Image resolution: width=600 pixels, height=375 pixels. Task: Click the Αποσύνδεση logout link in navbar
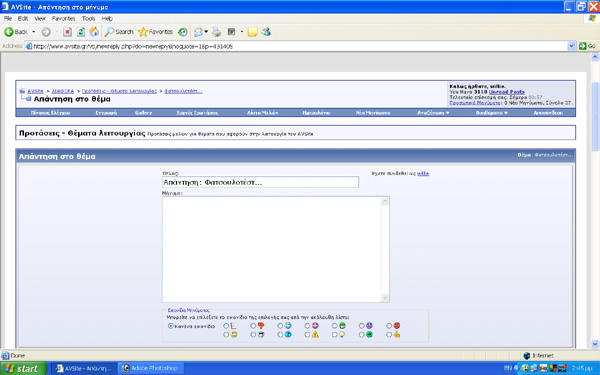[x=548, y=113]
